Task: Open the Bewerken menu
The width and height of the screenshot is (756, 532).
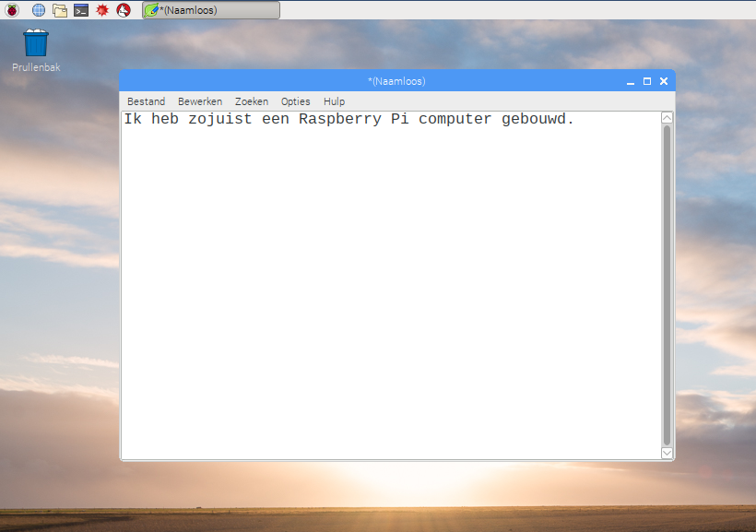Action: pyautogui.click(x=199, y=101)
